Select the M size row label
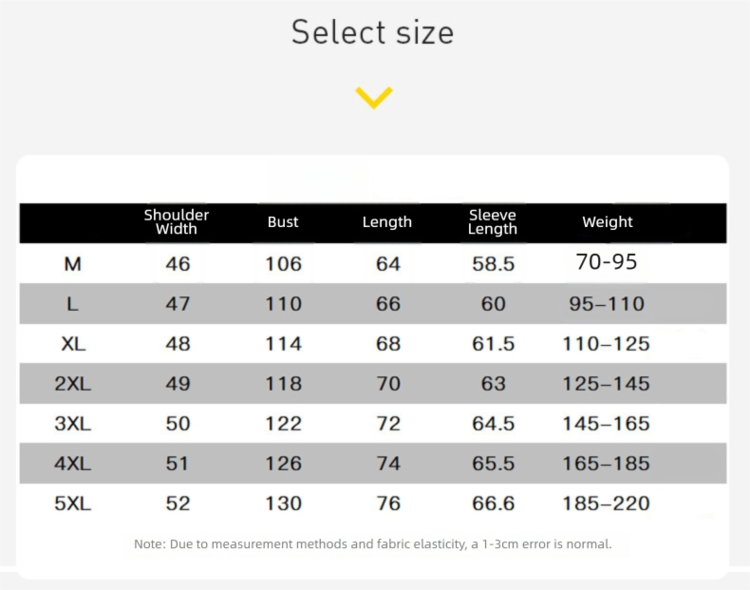750x590 pixels. point(73,264)
